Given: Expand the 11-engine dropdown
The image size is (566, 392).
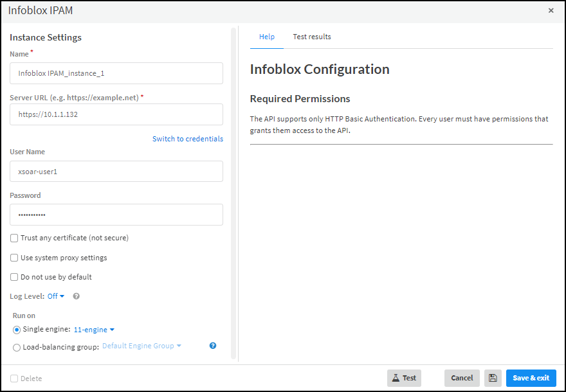Looking at the screenshot, I should point(94,330).
